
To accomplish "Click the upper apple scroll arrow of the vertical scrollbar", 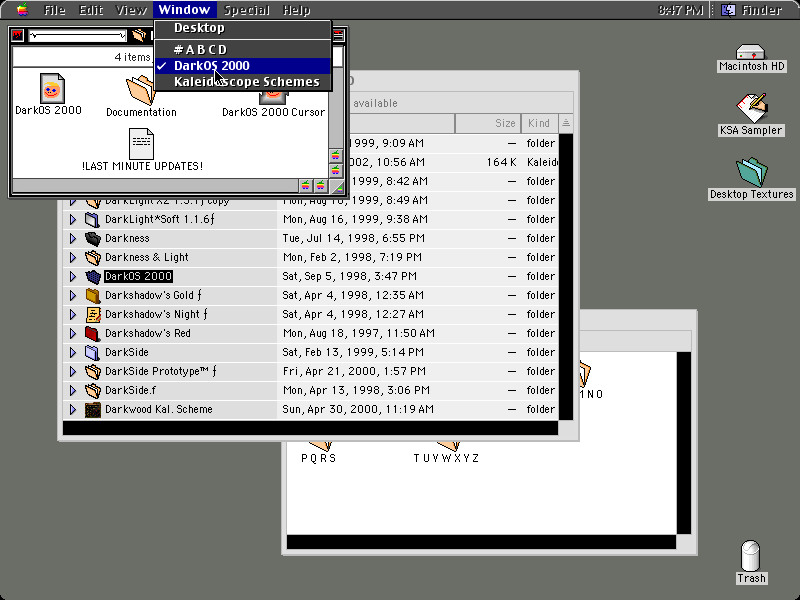I will (x=336, y=155).
